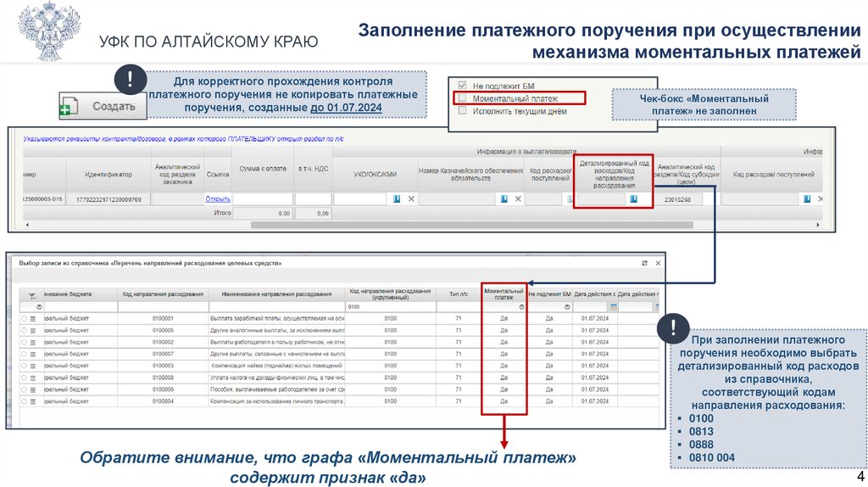
Task: Open the Открыть link in Ссылка column
Action: [x=218, y=199]
